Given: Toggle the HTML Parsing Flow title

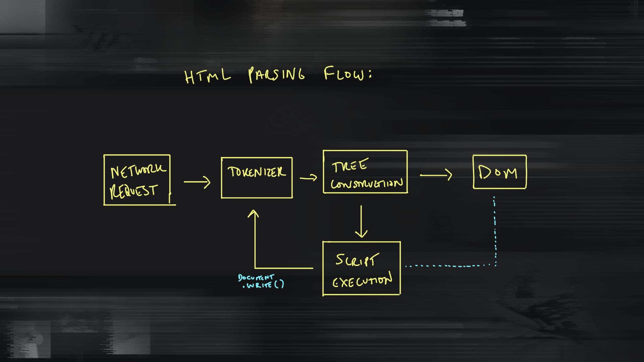Looking at the screenshot, I should pos(279,74).
